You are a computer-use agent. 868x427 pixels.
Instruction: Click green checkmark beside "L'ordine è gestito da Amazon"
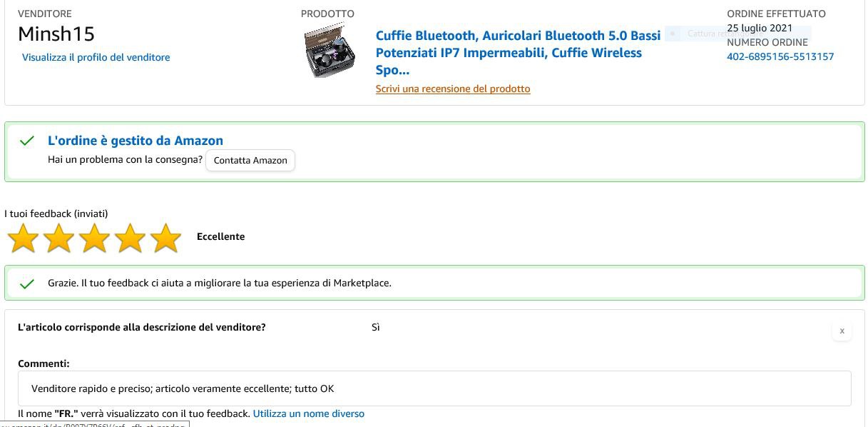click(x=27, y=141)
